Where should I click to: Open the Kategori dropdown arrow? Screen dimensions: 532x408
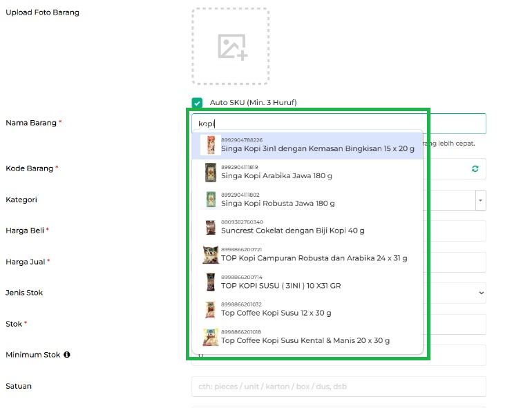point(480,200)
